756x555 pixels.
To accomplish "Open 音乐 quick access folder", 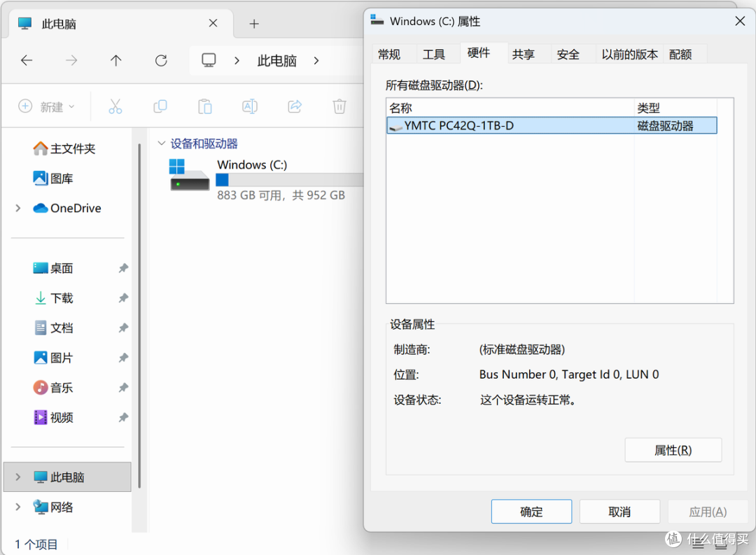I will [x=53, y=388].
